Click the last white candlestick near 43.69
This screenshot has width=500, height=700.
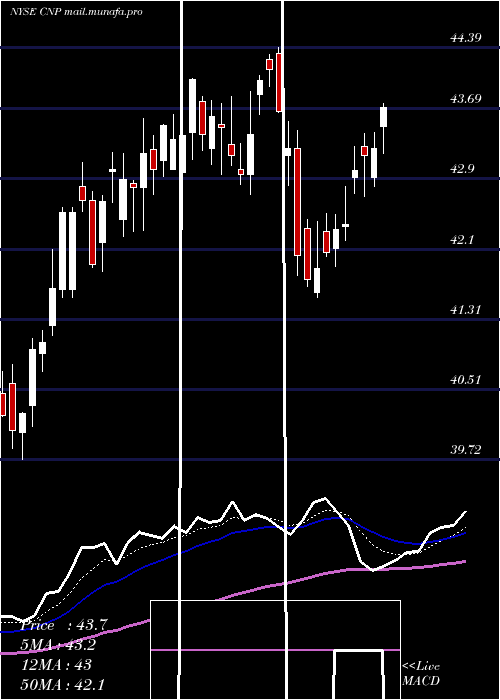[383, 117]
